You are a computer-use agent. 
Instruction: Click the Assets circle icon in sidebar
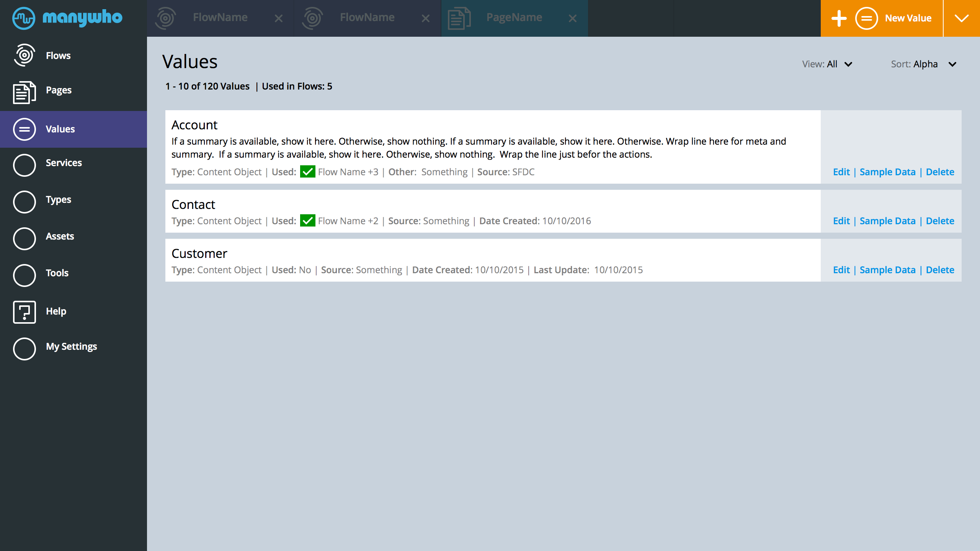(24, 239)
